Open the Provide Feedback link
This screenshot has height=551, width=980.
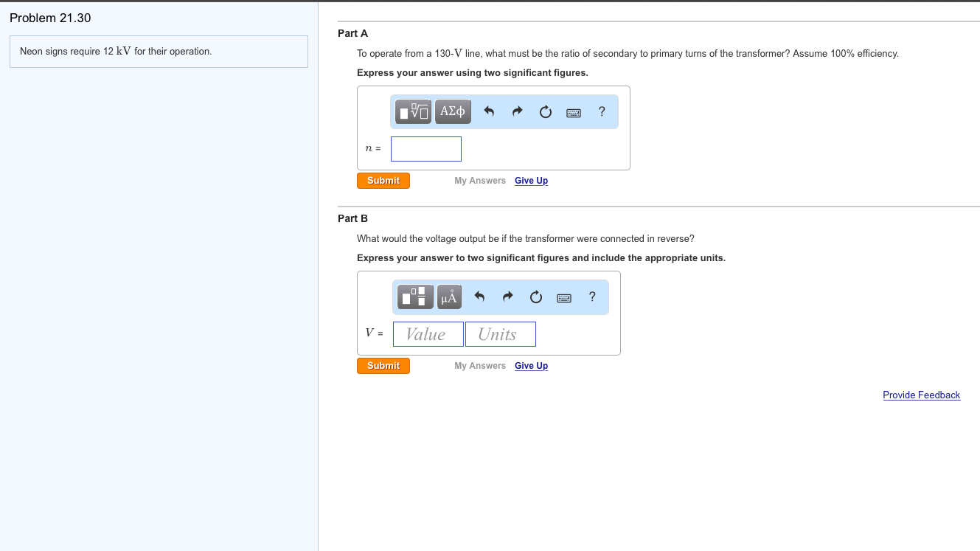point(921,395)
